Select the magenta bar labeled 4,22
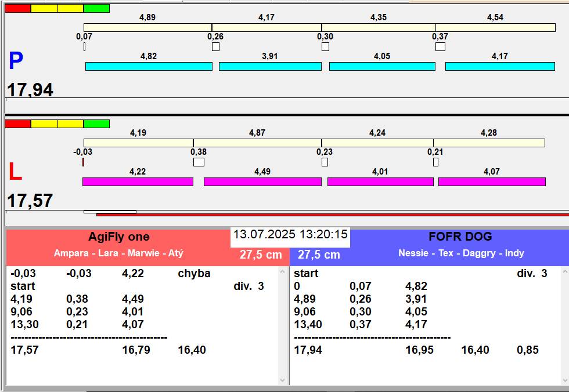This screenshot has height=392, width=569. pyautogui.click(x=138, y=182)
